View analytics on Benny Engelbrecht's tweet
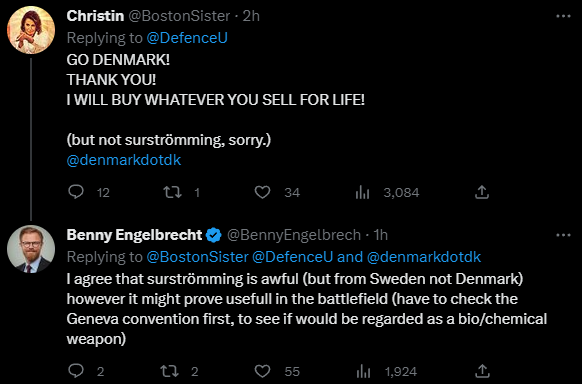Screen dimensions: 582x384 pos(363,371)
